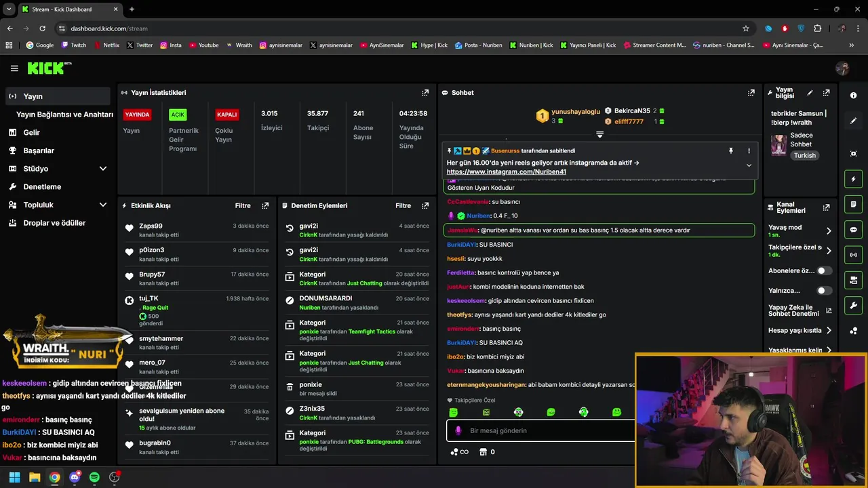Click the document icon in the right toolbar

pos(853,204)
